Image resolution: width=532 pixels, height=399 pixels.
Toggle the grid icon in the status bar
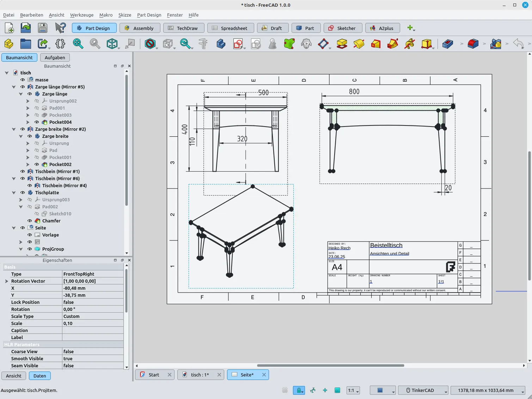point(285,390)
